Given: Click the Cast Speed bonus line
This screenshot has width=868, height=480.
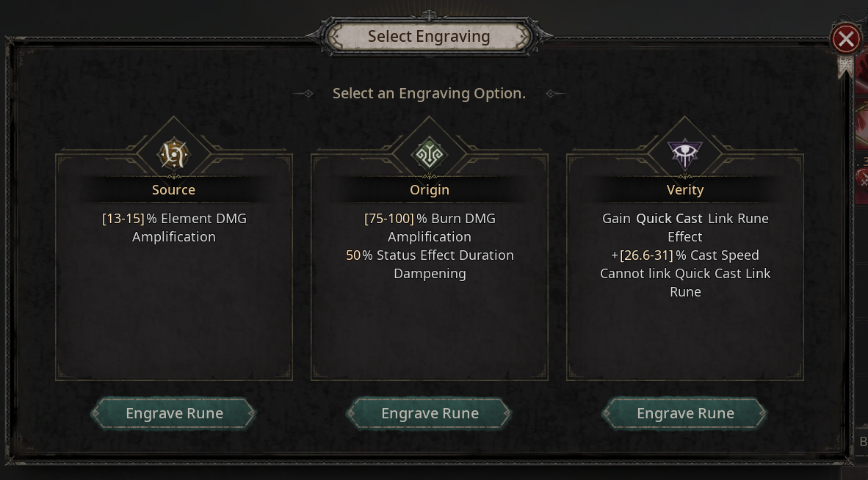Looking at the screenshot, I should tap(685, 255).
